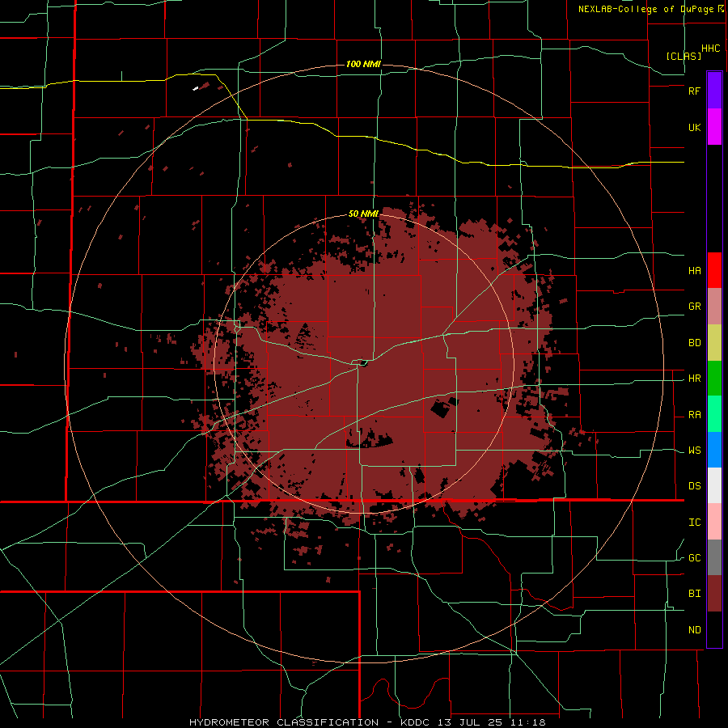Click the 'IC' legend label
The height and width of the screenshot is (728, 728).
coord(694,523)
